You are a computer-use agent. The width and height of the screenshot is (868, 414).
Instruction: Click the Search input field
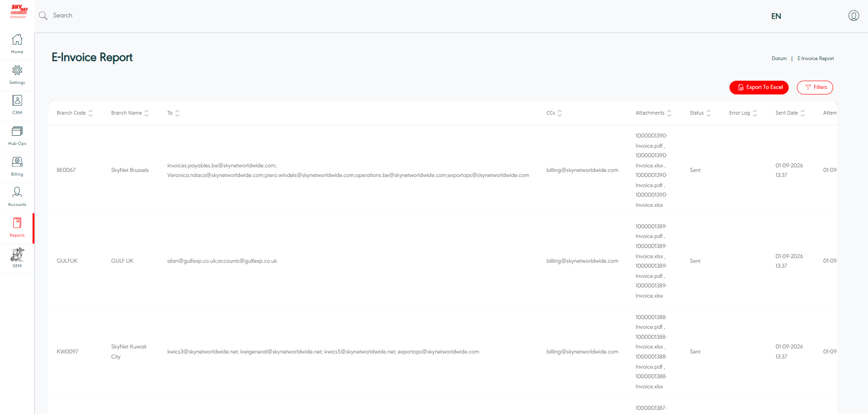click(63, 16)
